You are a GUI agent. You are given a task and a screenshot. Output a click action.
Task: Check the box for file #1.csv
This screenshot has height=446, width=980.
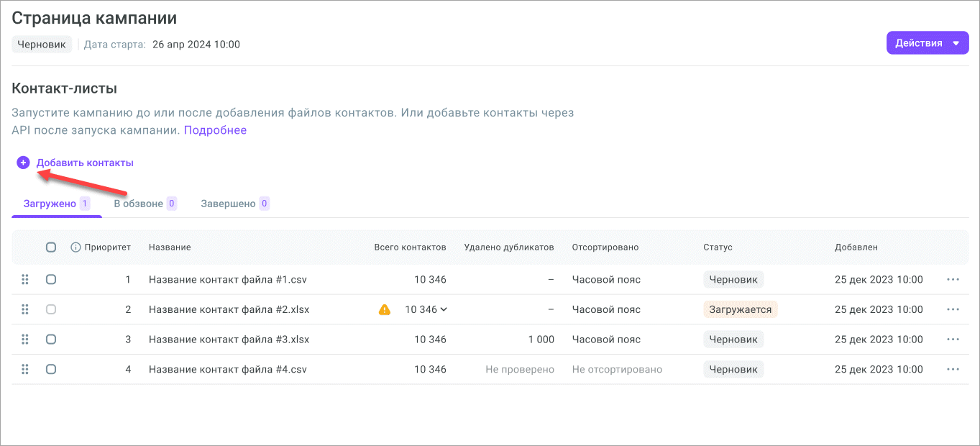[51, 280]
